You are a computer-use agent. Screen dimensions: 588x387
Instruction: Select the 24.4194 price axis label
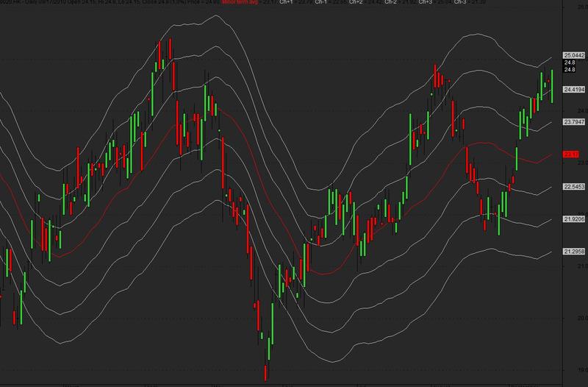point(575,89)
